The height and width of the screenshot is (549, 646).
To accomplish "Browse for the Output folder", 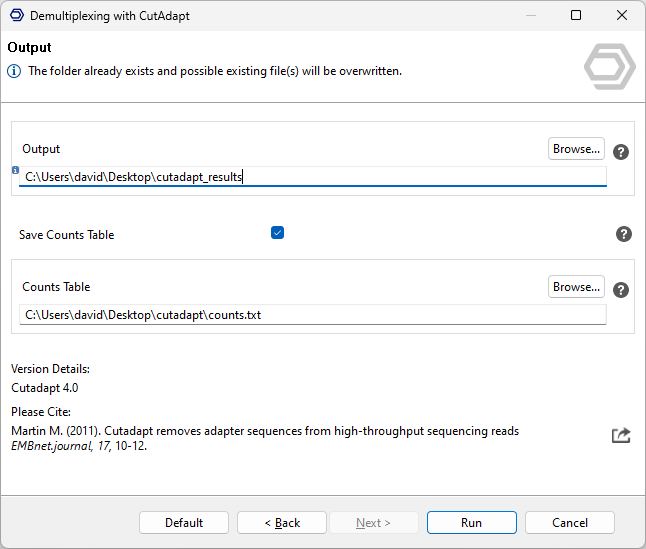I will tap(576, 149).
